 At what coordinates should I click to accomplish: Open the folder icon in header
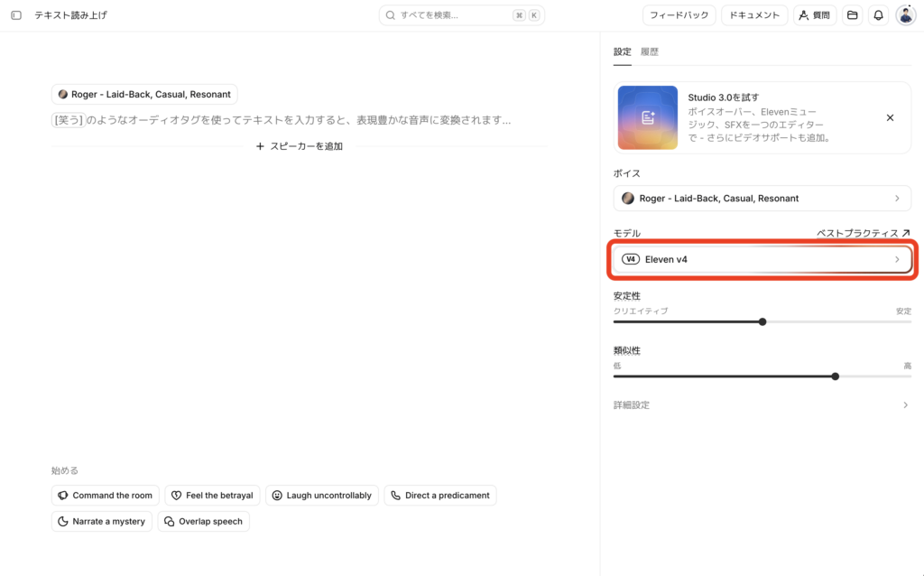pos(852,15)
